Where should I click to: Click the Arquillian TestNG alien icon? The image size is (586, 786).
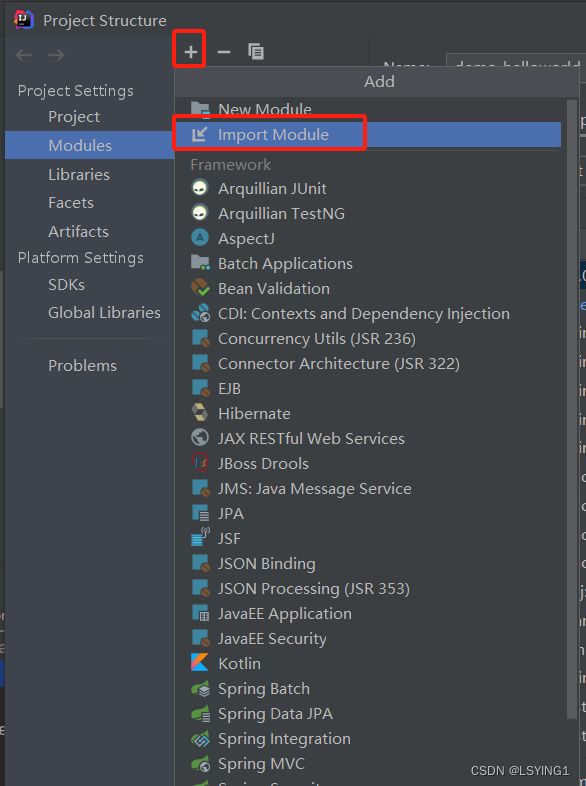coord(200,213)
